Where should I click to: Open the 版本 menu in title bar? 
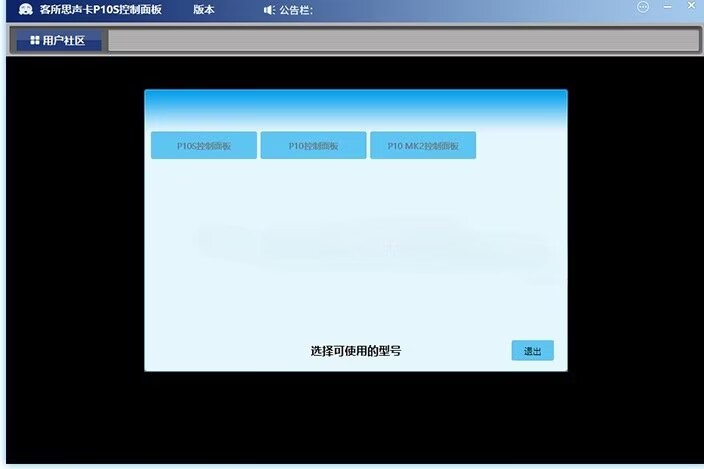click(x=203, y=9)
